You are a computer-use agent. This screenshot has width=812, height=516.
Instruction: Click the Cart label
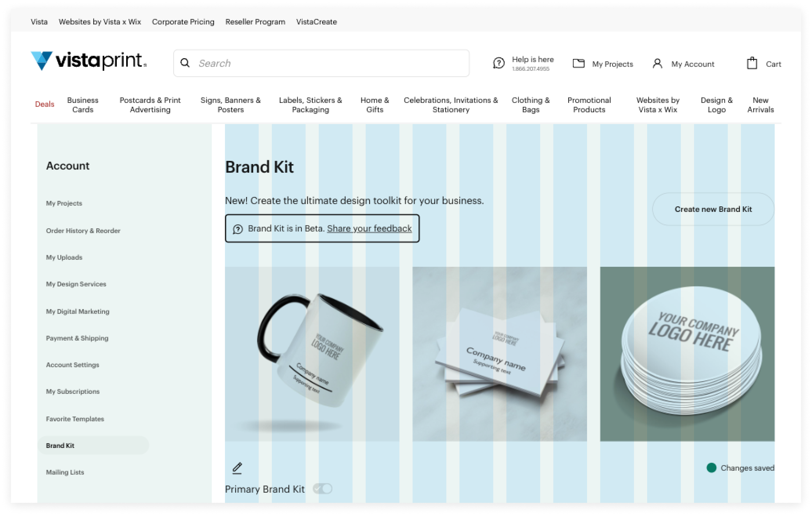pyautogui.click(x=773, y=64)
